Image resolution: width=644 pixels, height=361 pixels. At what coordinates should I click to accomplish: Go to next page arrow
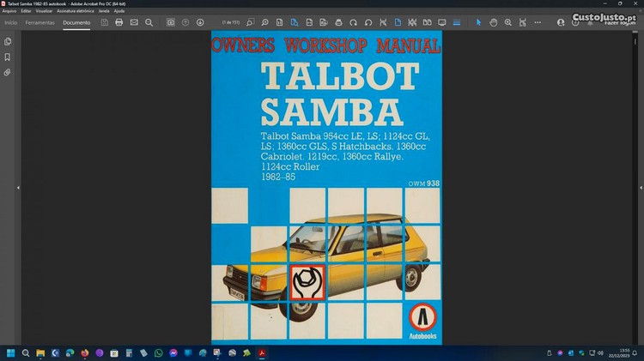click(200, 22)
